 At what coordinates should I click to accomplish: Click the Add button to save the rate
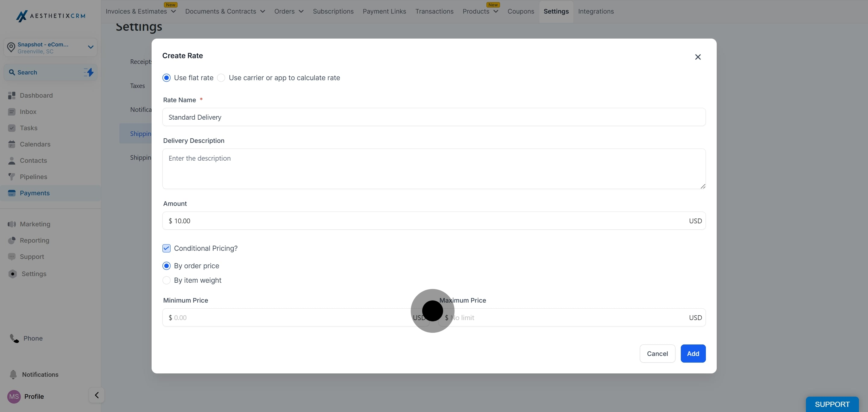[693, 354]
